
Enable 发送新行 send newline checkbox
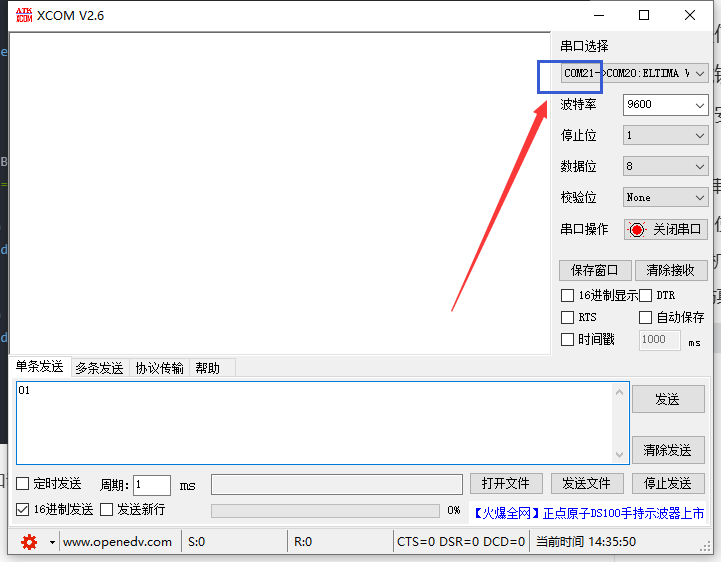[x=107, y=509]
